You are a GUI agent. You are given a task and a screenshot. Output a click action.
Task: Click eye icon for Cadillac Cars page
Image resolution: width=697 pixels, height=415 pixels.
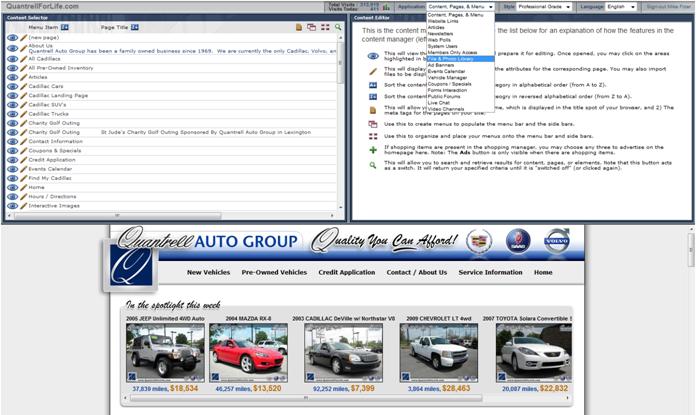tap(12, 86)
